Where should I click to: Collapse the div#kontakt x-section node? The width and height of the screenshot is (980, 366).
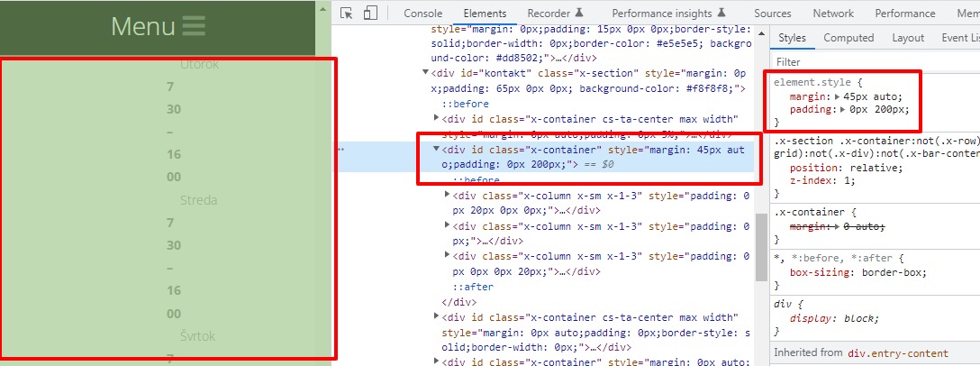426,73
